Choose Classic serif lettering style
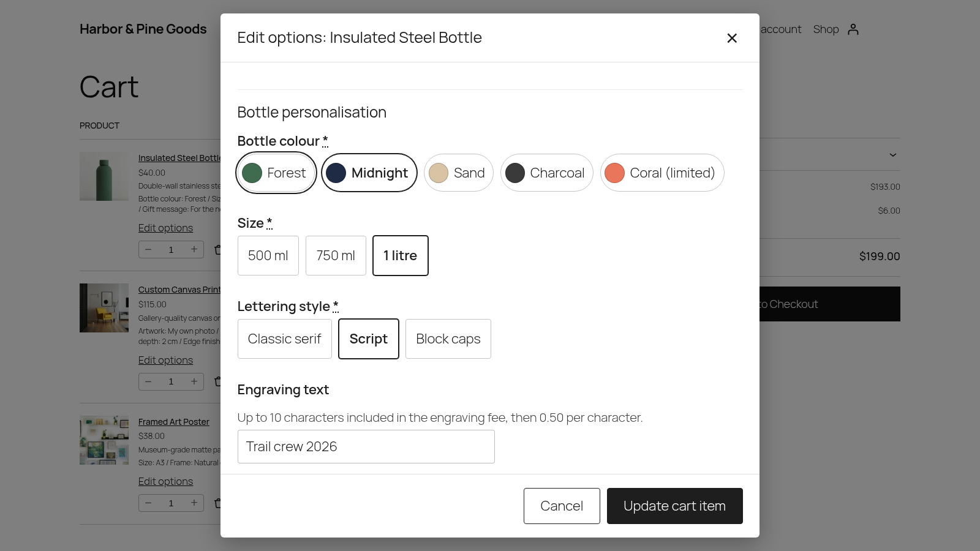Viewport: 980px width, 551px height. pyautogui.click(x=285, y=339)
